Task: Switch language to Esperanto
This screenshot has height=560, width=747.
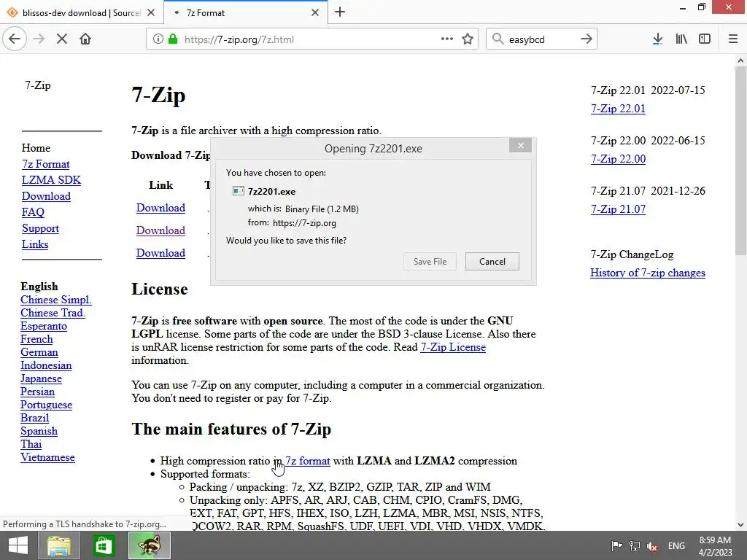Action: pos(44,326)
